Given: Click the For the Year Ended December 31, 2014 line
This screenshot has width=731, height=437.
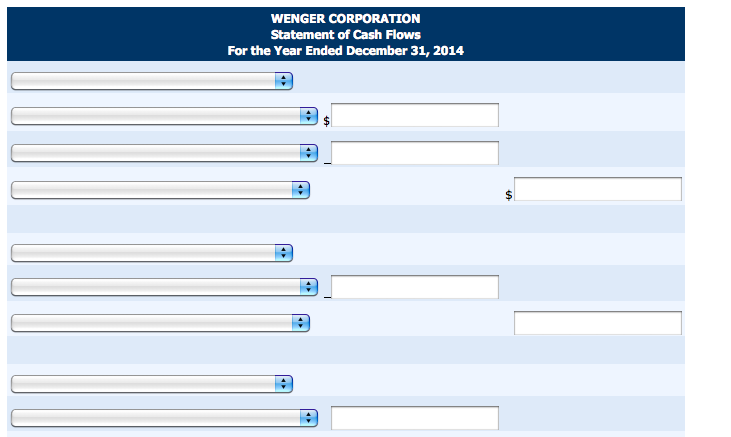Looking at the screenshot, I should coord(345,50).
